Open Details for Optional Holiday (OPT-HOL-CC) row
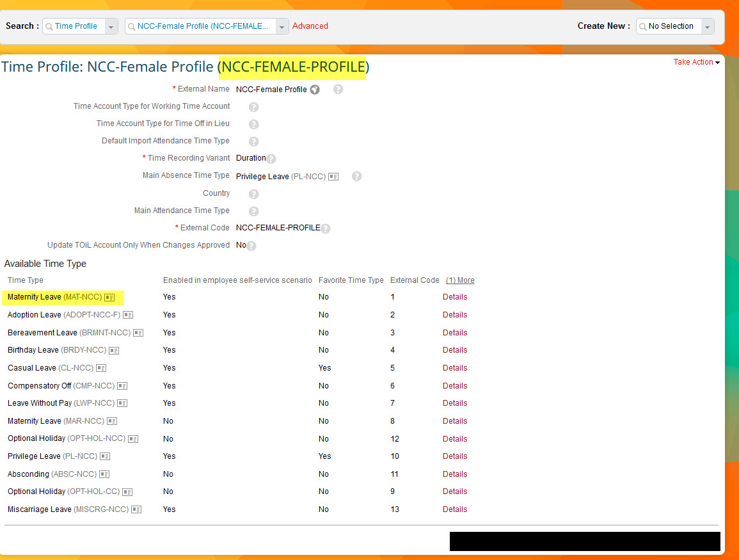 tap(455, 492)
